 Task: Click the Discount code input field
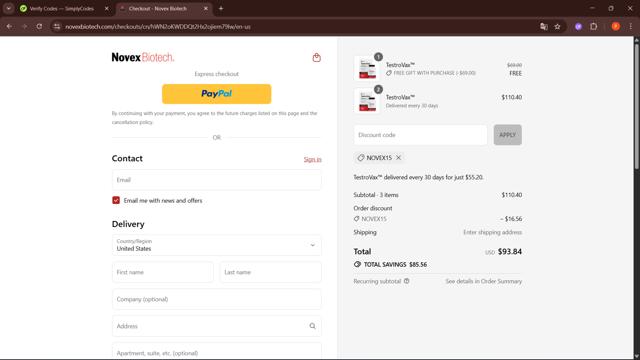click(420, 135)
